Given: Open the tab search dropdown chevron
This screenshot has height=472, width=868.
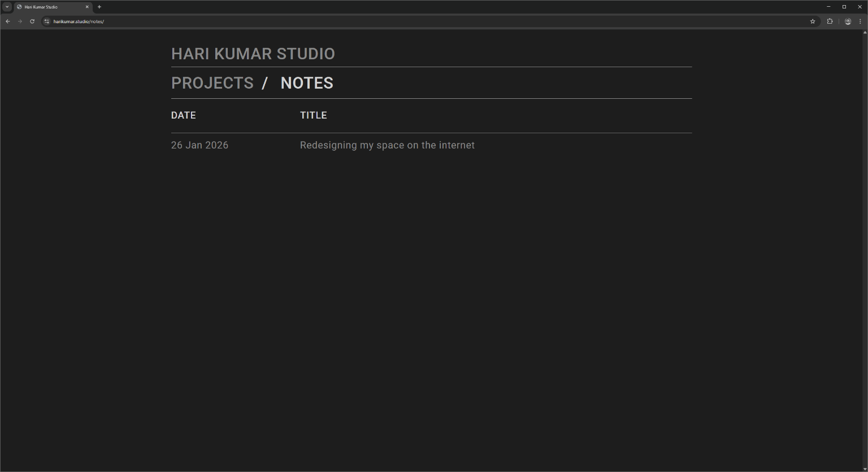Looking at the screenshot, I should pyautogui.click(x=7, y=7).
